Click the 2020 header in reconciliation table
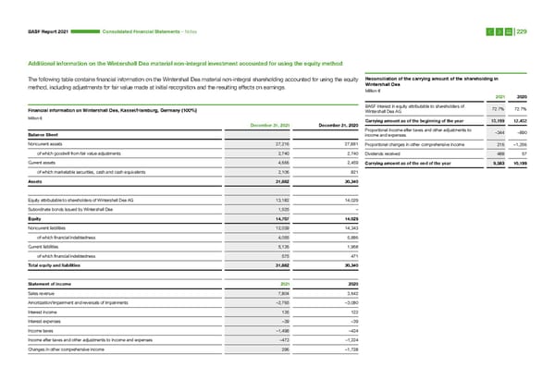 (522, 97)
